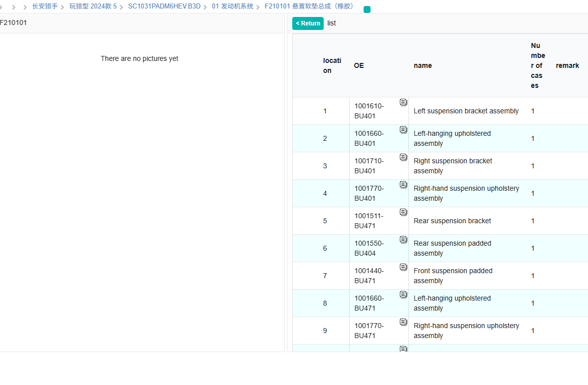Open 01 发动机系统 breadcrumb link
This screenshot has width=588, height=385.
tap(232, 6)
